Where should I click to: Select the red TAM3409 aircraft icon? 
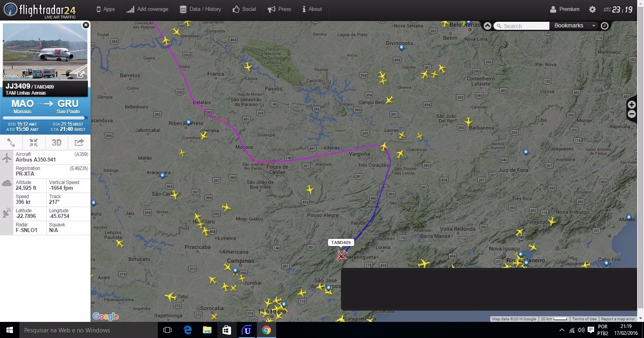point(342,255)
